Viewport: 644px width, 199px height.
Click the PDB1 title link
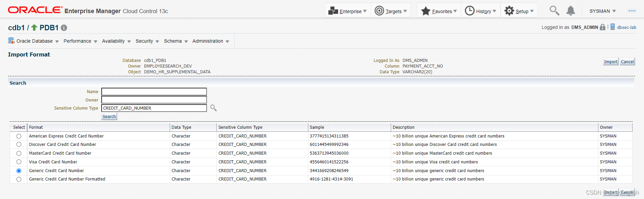pyautogui.click(x=49, y=28)
